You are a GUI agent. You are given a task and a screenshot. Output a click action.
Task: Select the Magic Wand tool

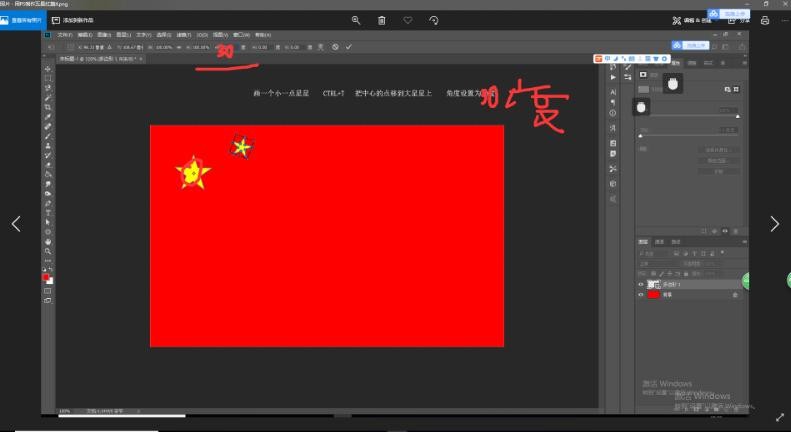(48, 97)
